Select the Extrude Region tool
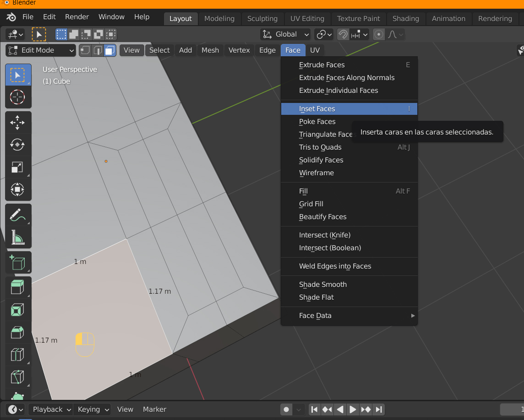The image size is (524, 420). pyautogui.click(x=18, y=287)
